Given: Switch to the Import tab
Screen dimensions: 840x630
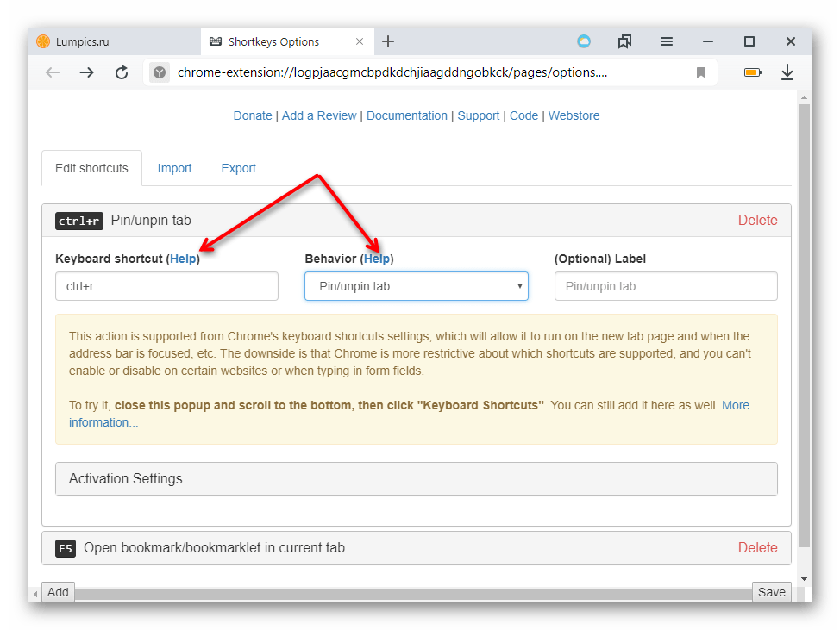Looking at the screenshot, I should pos(174,168).
